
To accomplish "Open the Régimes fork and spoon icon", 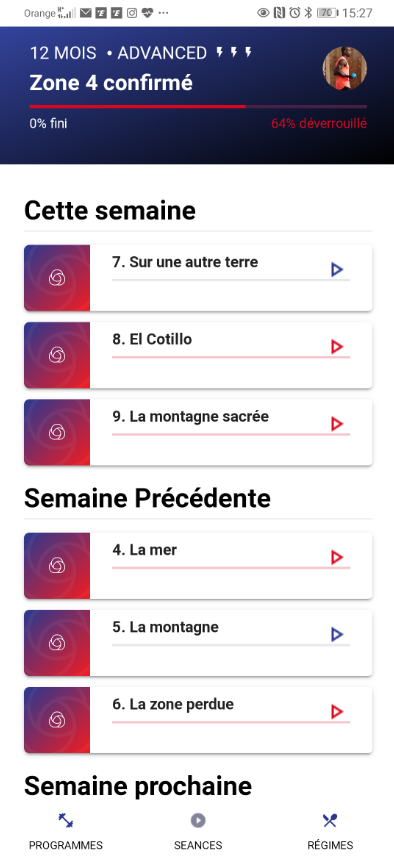I will click(330, 820).
